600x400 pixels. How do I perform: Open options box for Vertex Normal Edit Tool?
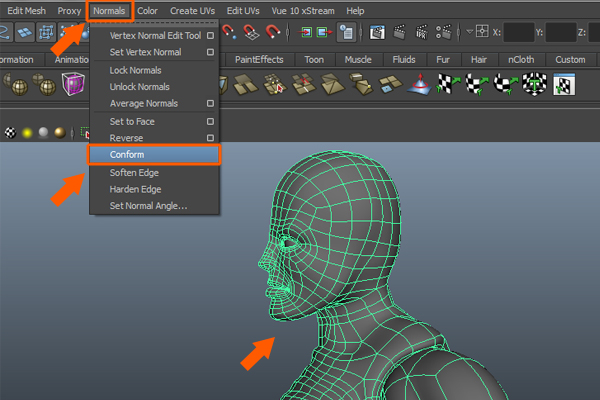click(x=210, y=35)
